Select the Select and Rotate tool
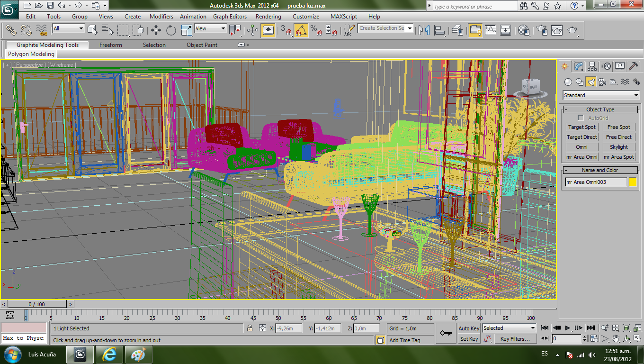The image size is (644, 364). pos(171,30)
